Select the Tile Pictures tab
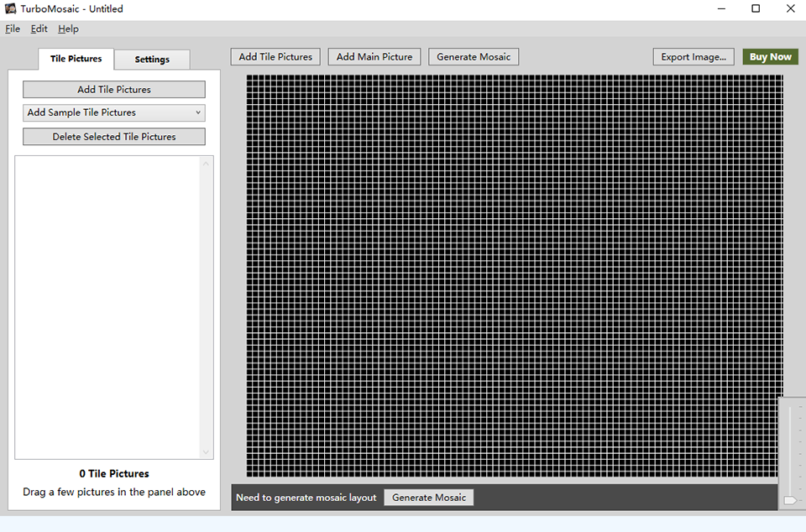 pyautogui.click(x=76, y=59)
